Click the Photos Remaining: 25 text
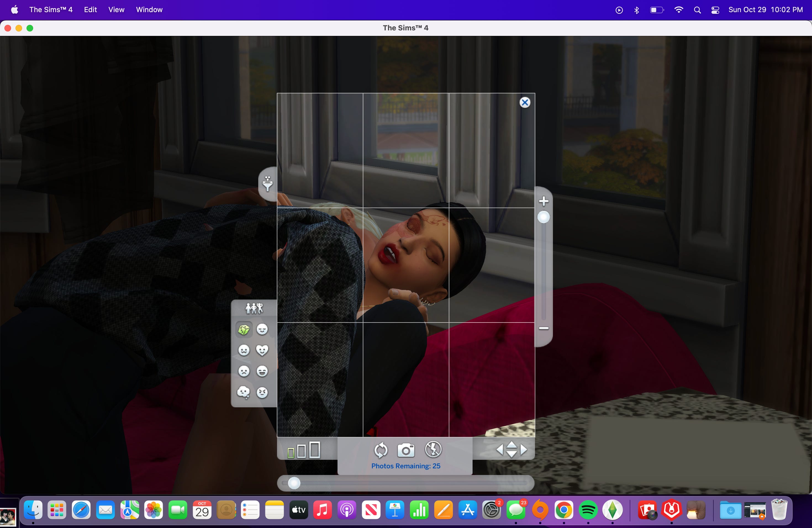This screenshot has height=528, width=812. tap(406, 466)
